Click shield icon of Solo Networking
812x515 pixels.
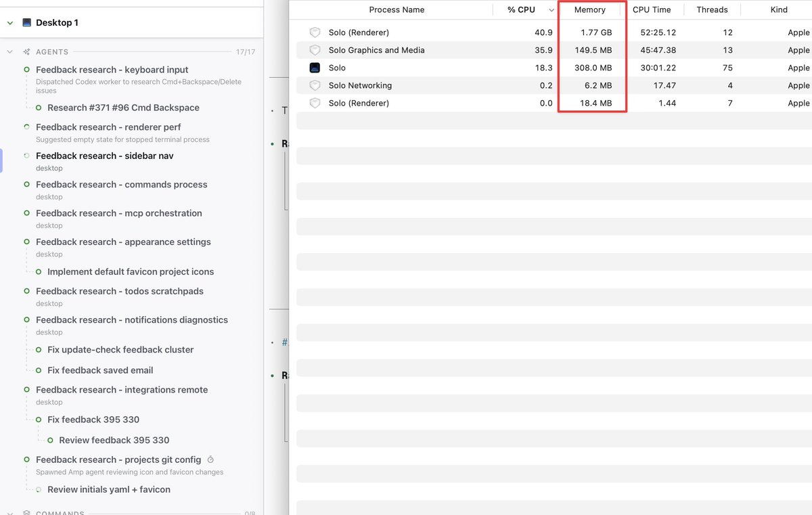315,85
